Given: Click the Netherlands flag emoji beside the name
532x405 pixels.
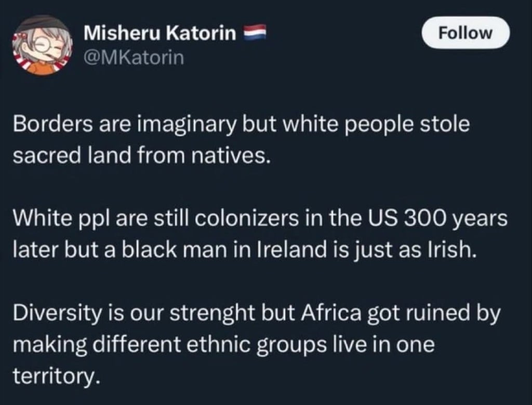Looking at the screenshot, I should (x=255, y=33).
